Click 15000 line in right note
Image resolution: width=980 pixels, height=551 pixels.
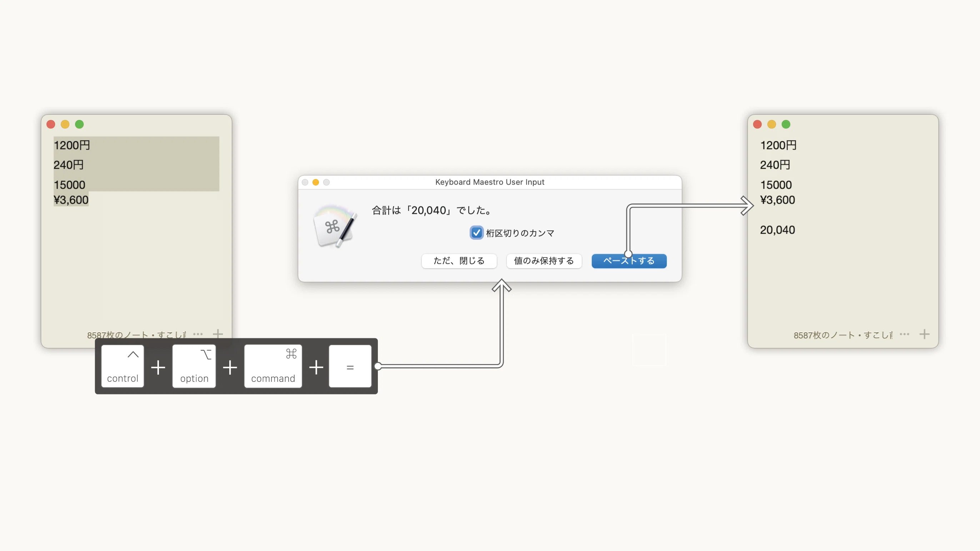[776, 185]
